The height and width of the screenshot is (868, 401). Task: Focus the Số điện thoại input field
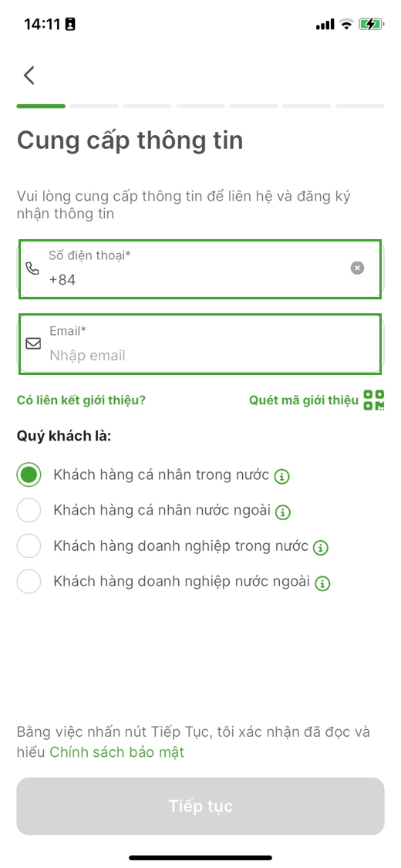point(200,269)
